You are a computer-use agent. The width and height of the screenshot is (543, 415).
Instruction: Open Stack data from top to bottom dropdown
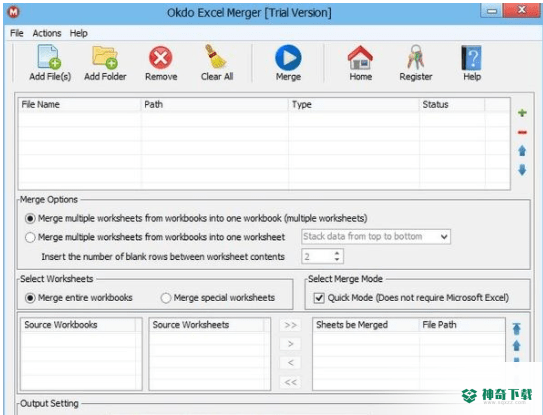[376, 237]
